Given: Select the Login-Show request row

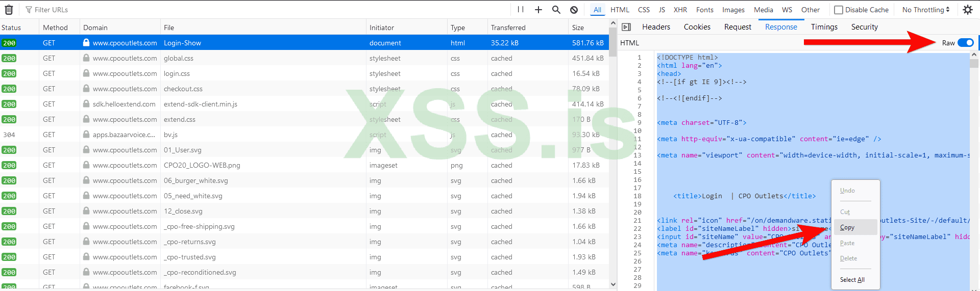Looking at the screenshot, I should point(304,43).
